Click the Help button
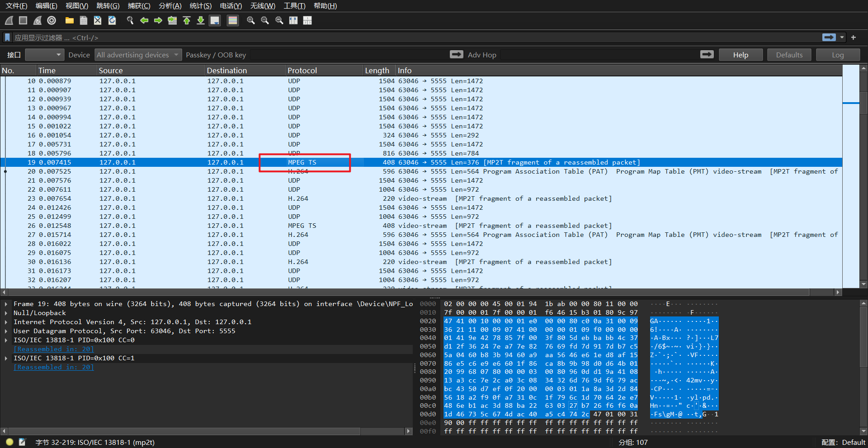The image size is (868, 448). (741, 55)
